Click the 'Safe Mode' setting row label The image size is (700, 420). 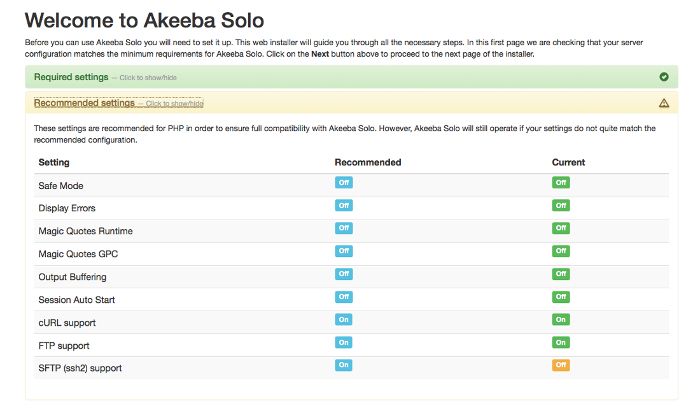61,186
